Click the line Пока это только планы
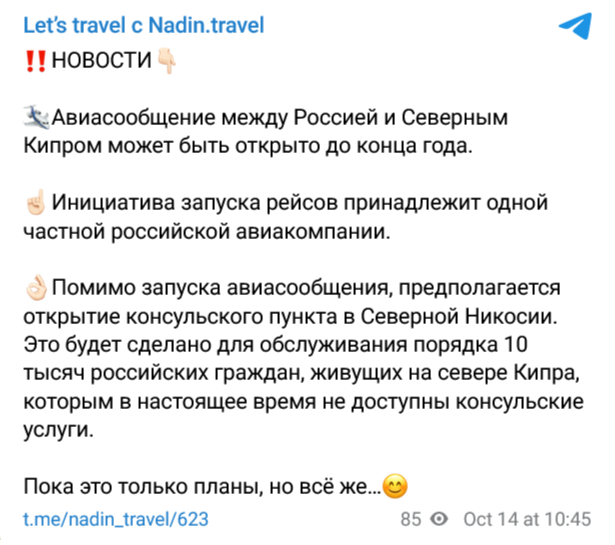 202,487
